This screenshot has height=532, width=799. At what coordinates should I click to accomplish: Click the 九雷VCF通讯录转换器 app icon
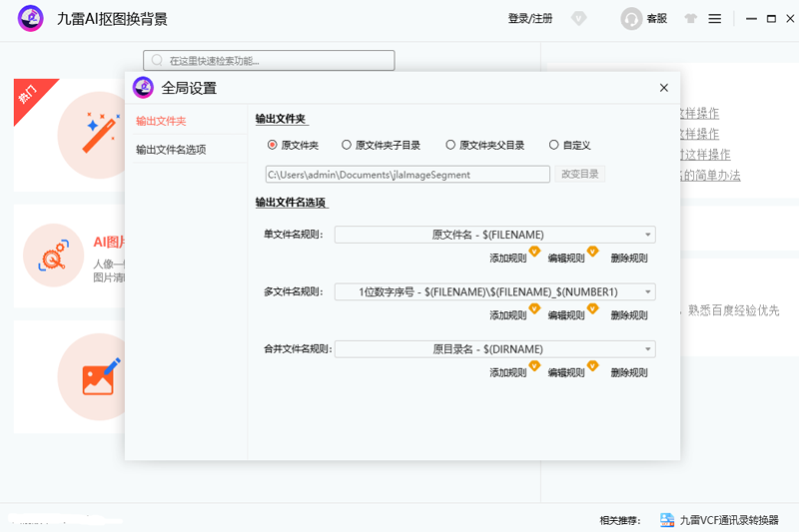click(667, 520)
